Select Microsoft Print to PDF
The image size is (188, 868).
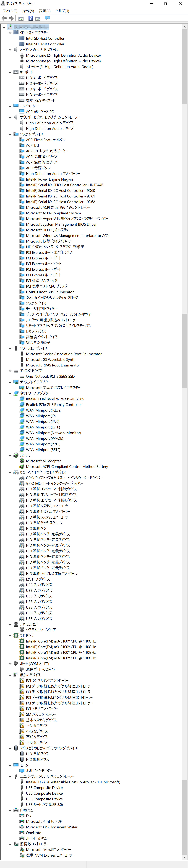coord(44,821)
